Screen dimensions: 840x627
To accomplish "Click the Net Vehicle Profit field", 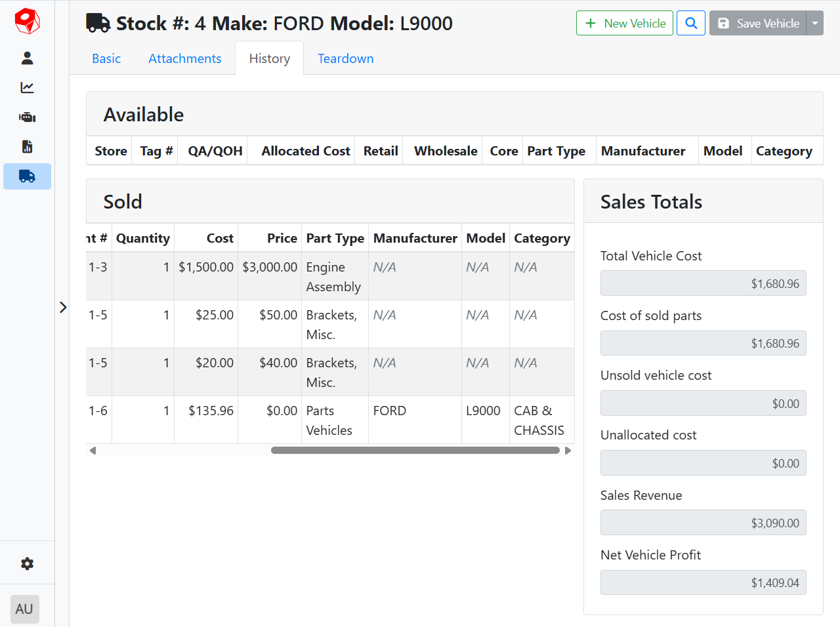I will pyautogui.click(x=703, y=582).
